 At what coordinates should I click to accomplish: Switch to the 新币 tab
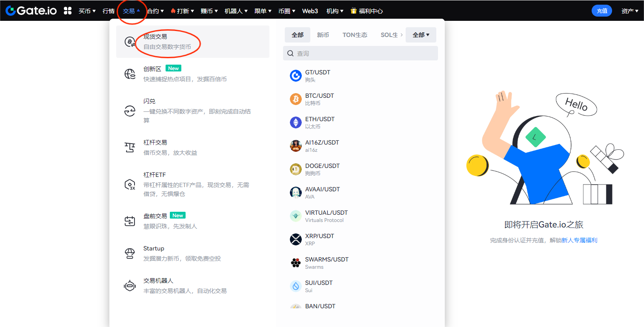(x=323, y=35)
